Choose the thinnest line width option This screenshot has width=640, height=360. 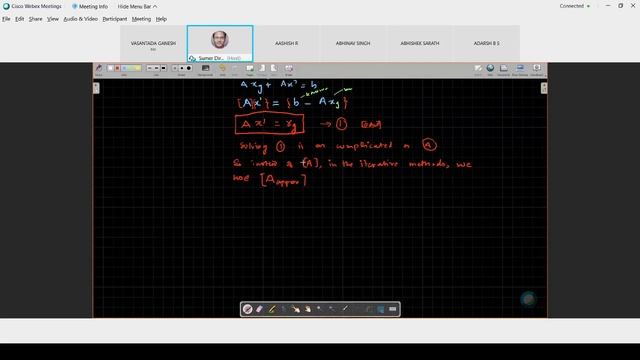click(149, 68)
